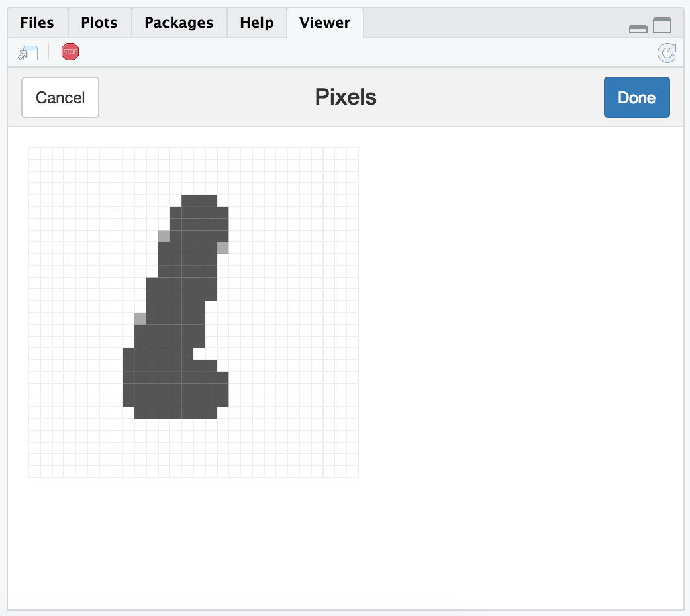
Task: Switch to the Files tab
Action: 37,23
